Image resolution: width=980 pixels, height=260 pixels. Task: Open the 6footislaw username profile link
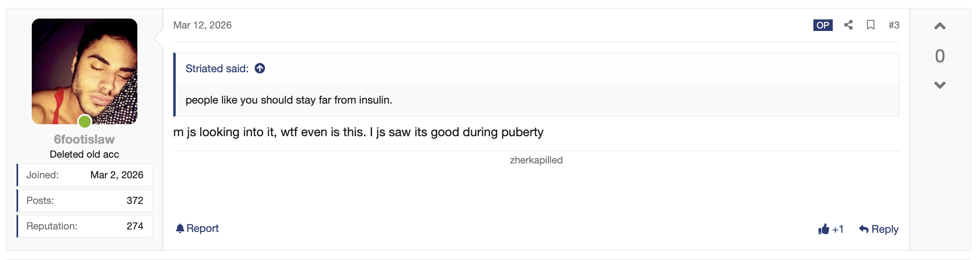(84, 139)
